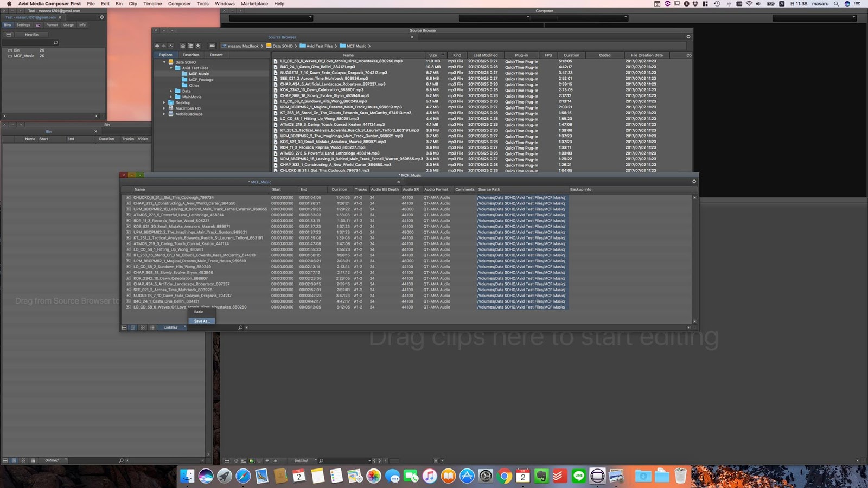Click the hamburger fast menu beside New Bin
This screenshot has width=868, height=488.
coord(8,35)
